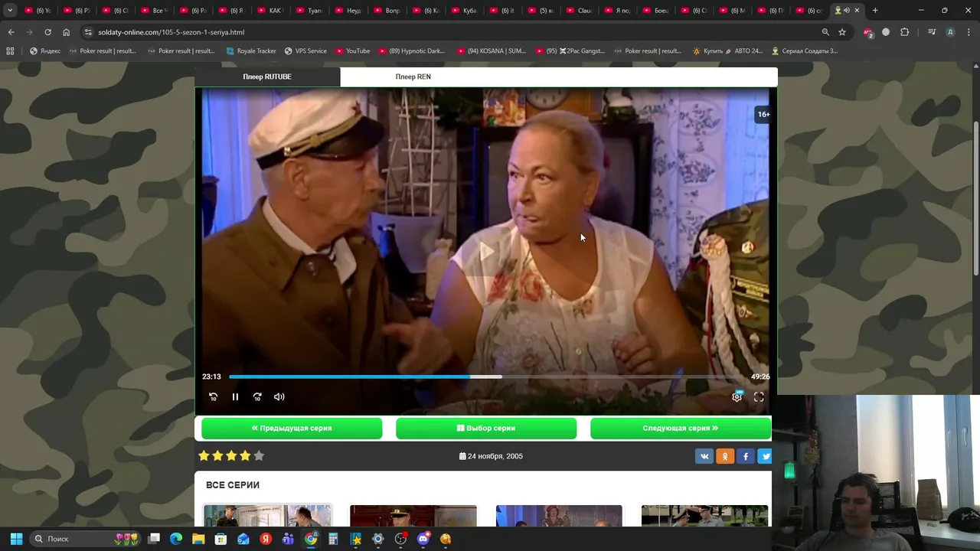This screenshot has width=980, height=551.
Task: Bookmark this page with star icon
Action: pyautogui.click(x=842, y=32)
